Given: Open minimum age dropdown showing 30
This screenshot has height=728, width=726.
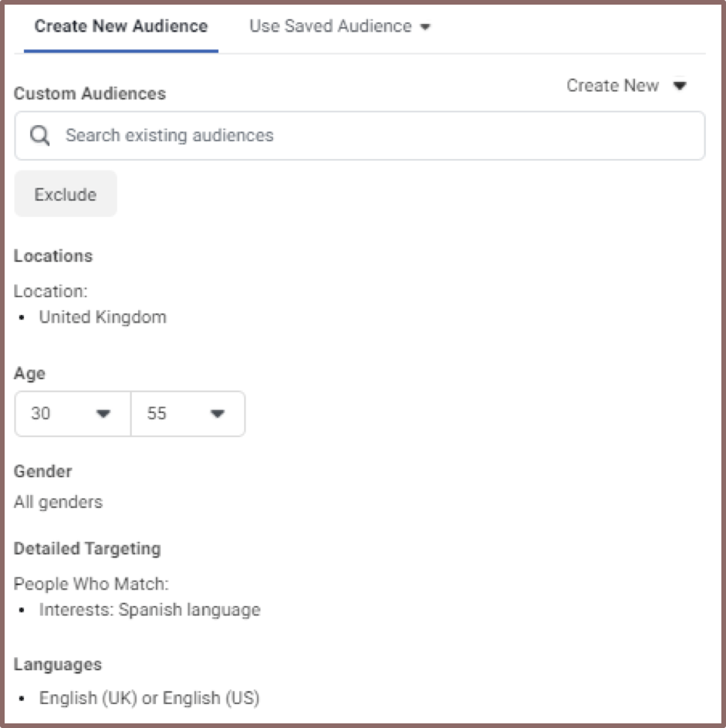Looking at the screenshot, I should pyautogui.click(x=73, y=413).
